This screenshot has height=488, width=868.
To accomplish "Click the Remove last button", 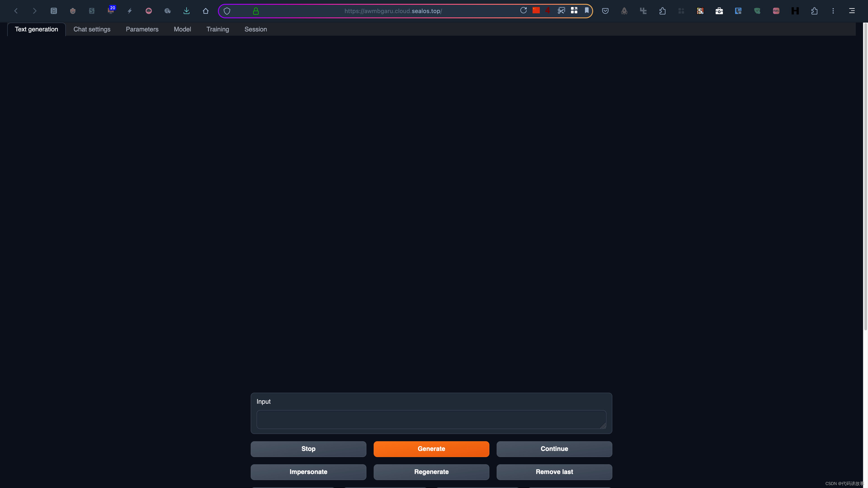I will 554,472.
